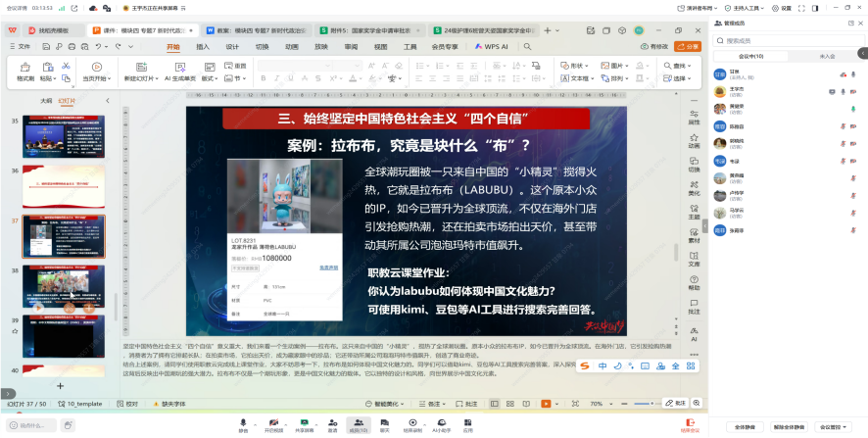868x438 pixels.
Task: Open the 动画 (Animation) ribbon tab
Action: click(x=292, y=47)
